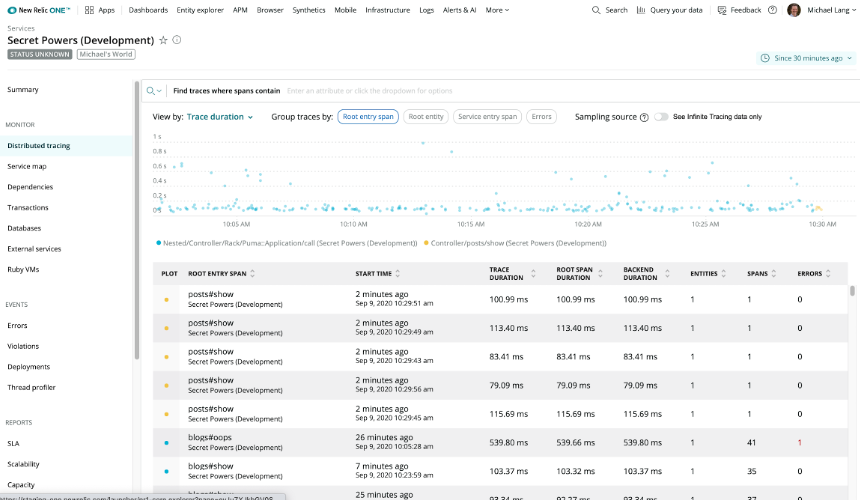The image size is (860, 500).
Task: Open the More menu dropdown
Action: click(x=497, y=10)
